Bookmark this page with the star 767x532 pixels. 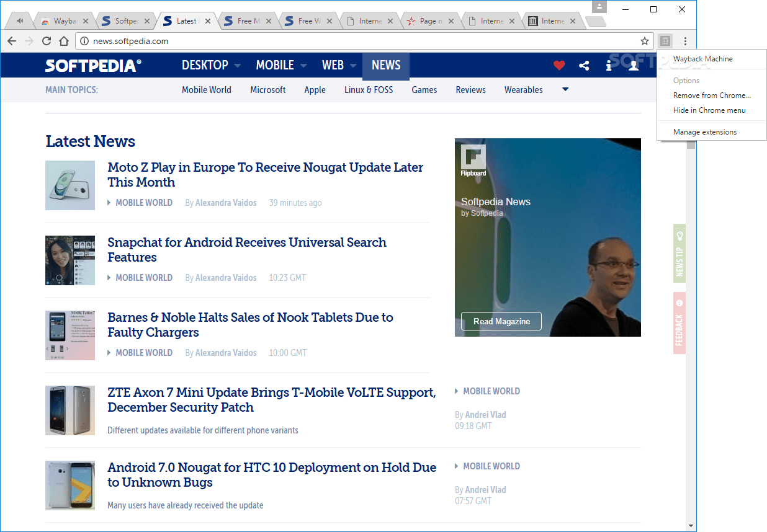(x=645, y=42)
